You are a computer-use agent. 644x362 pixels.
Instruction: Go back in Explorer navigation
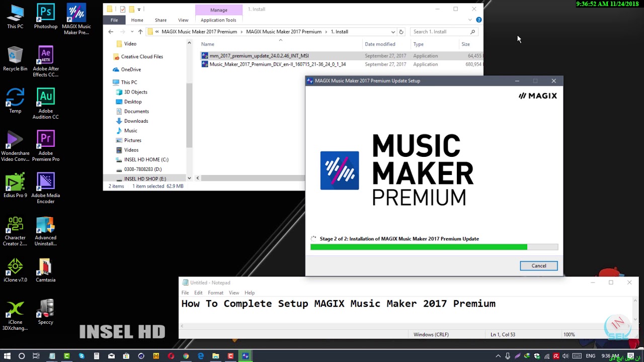point(111,32)
